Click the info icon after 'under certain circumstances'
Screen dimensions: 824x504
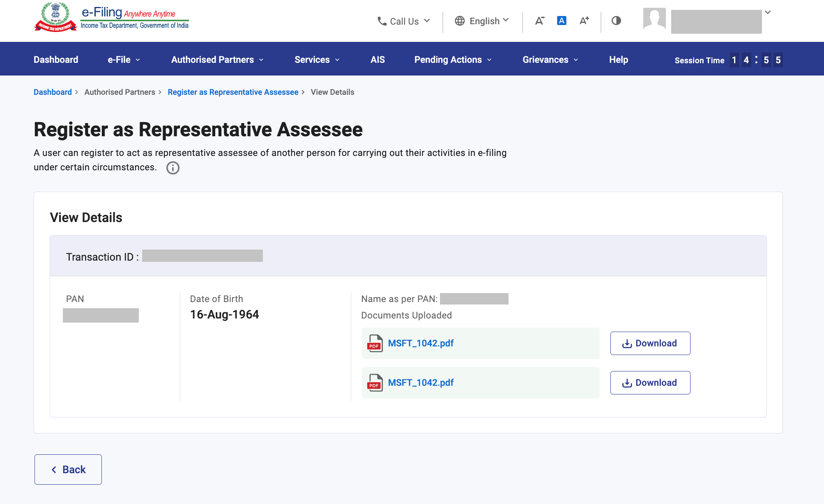(173, 168)
